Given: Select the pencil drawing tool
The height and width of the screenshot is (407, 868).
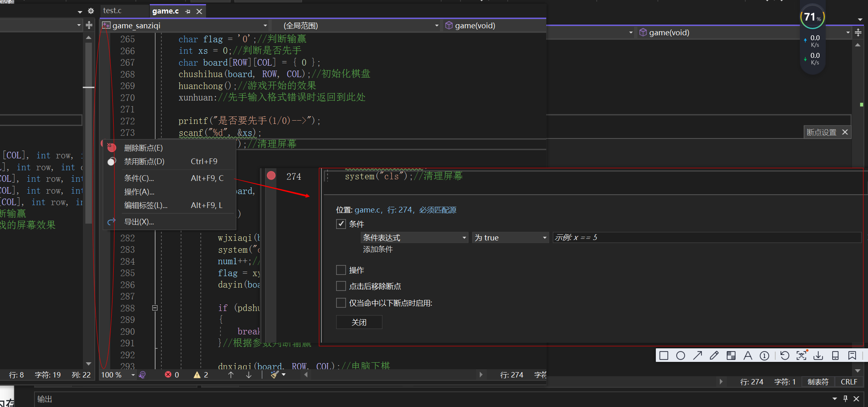Looking at the screenshot, I should pyautogui.click(x=714, y=355).
